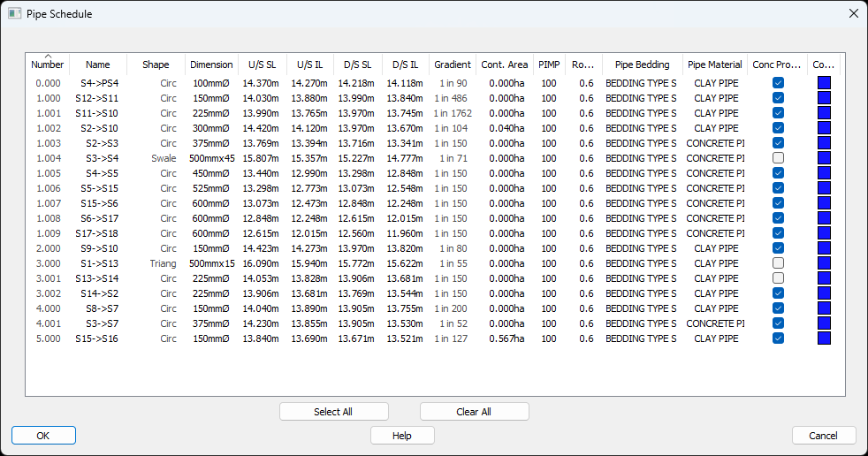Click the Pipe Material column header
Image resolution: width=868 pixels, height=456 pixels.
(x=715, y=65)
